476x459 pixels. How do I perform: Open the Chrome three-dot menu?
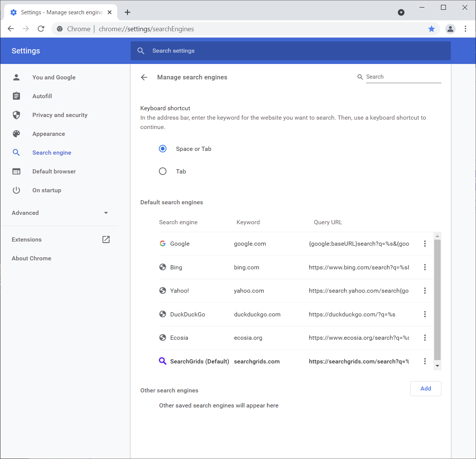(x=465, y=29)
